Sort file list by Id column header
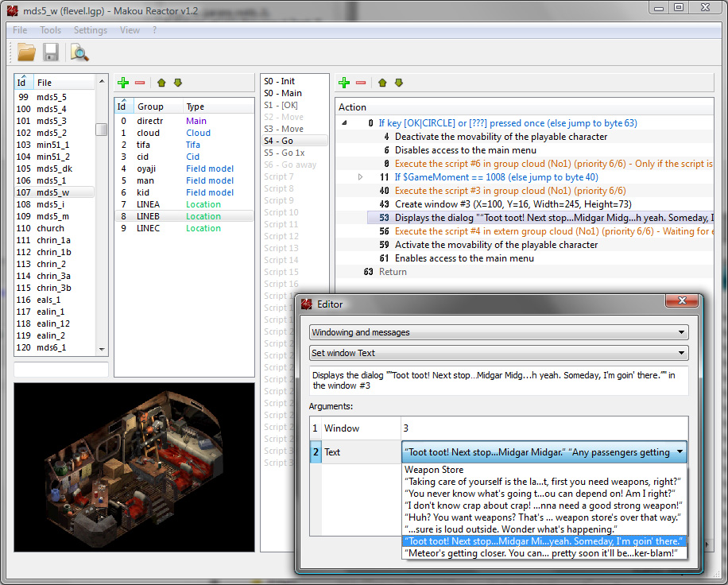728x585 pixels. click(23, 82)
